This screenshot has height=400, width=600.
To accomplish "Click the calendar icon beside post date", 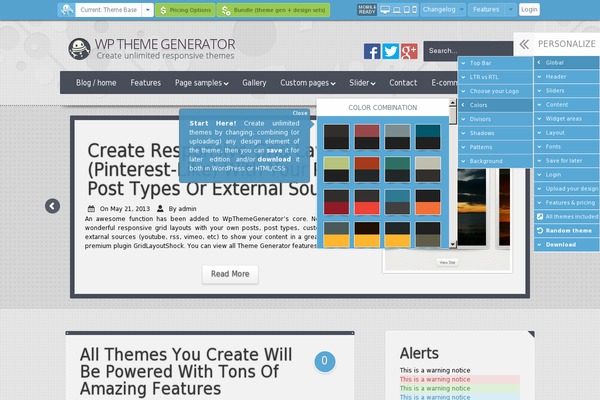I will [91, 209].
